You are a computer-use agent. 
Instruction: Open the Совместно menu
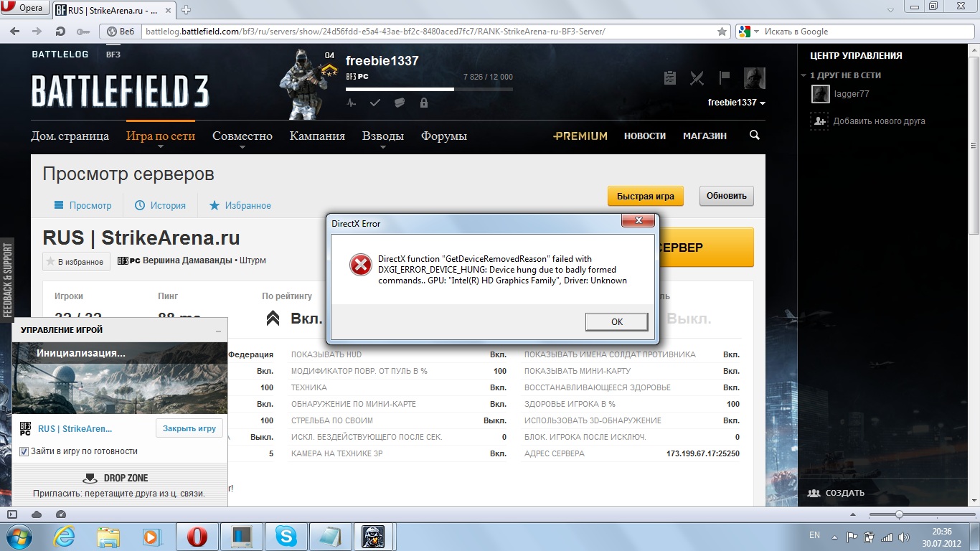pos(242,136)
